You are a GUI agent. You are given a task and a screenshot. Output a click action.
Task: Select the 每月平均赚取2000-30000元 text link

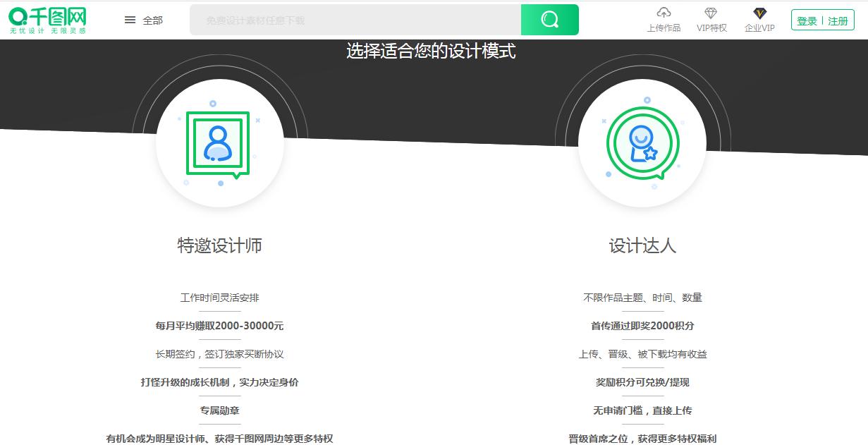(x=219, y=325)
